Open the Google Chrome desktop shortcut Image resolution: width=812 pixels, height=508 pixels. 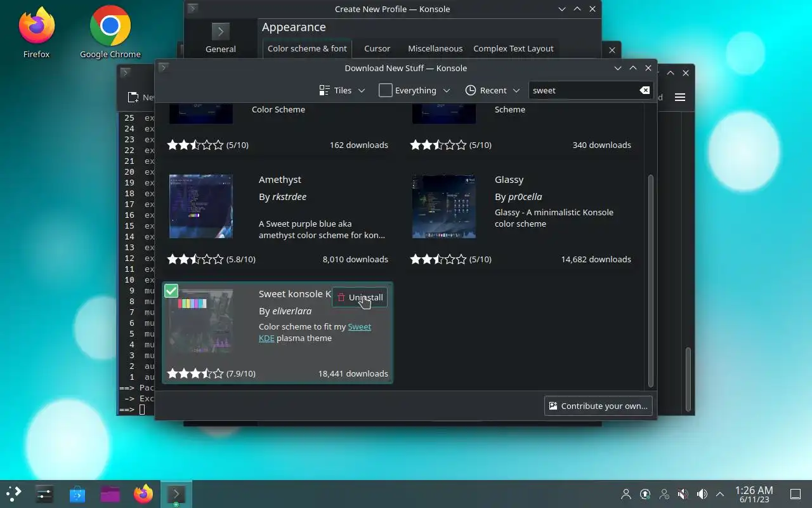point(110,32)
